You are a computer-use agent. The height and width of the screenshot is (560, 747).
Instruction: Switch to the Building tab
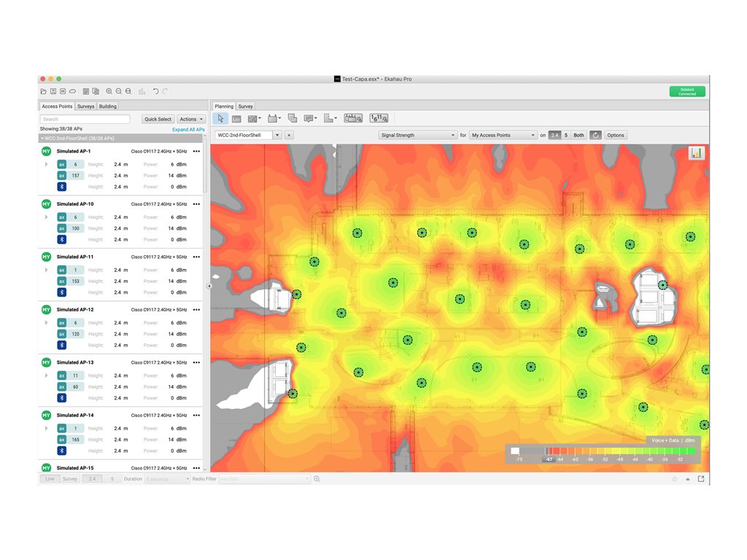108,106
